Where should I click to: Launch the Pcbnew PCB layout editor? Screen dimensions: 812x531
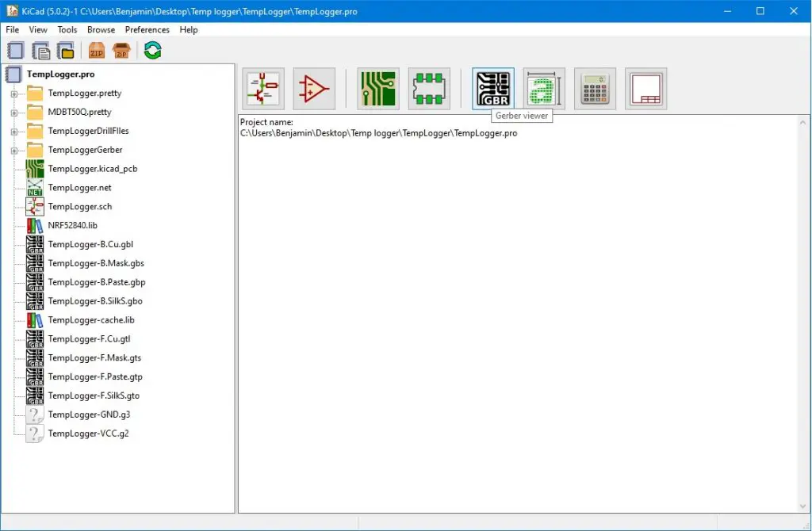[378, 89]
